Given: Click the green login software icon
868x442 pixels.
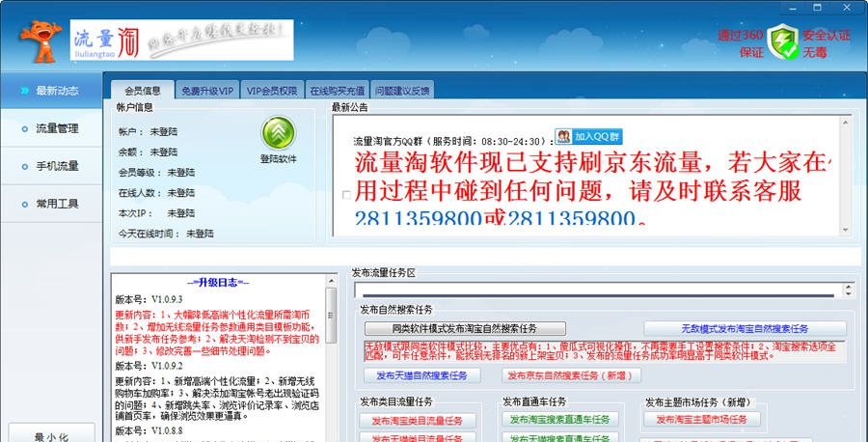Looking at the screenshot, I should (278, 133).
